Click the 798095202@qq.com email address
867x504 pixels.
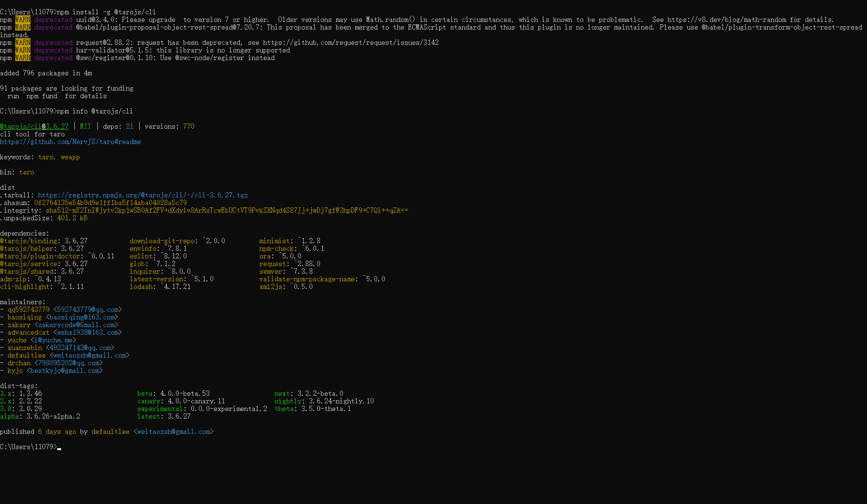[x=69, y=363]
